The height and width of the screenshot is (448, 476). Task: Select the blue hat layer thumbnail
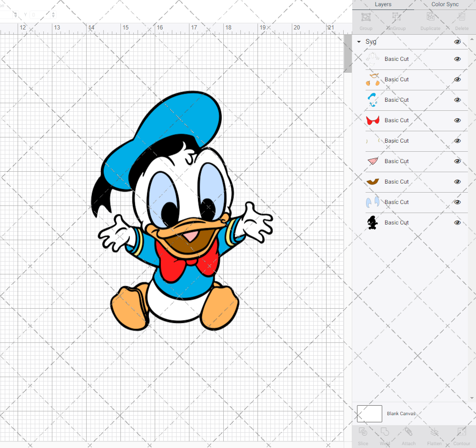(373, 100)
